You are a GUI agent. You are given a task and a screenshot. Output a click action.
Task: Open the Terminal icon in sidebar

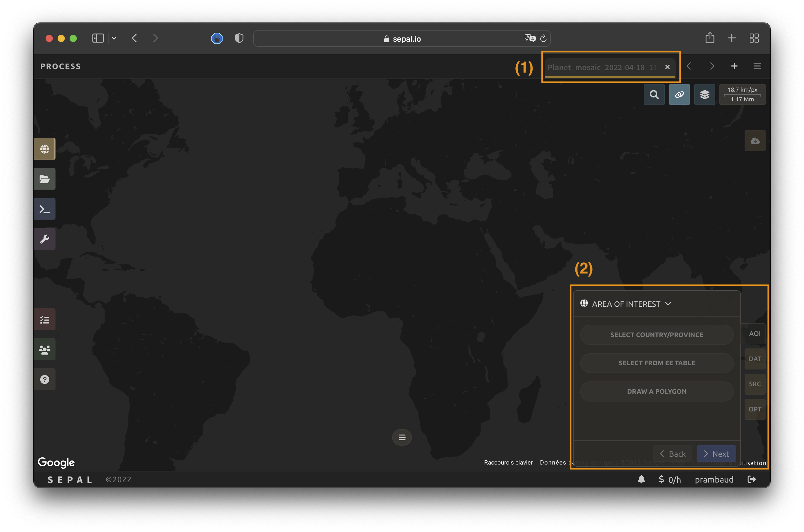point(44,209)
